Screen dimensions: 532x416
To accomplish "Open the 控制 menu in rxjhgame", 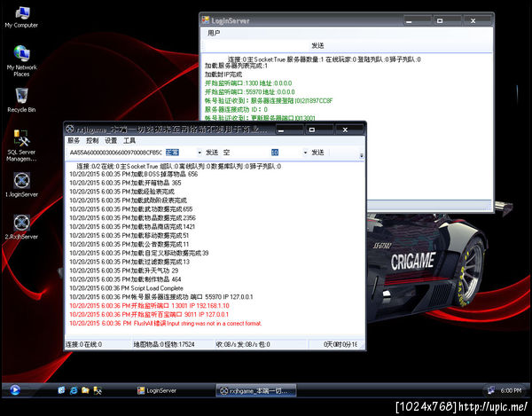I will [92, 140].
